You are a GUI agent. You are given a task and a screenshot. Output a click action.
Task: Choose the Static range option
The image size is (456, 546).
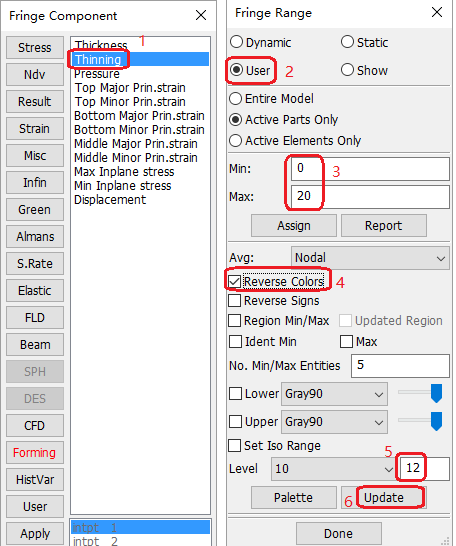click(347, 42)
